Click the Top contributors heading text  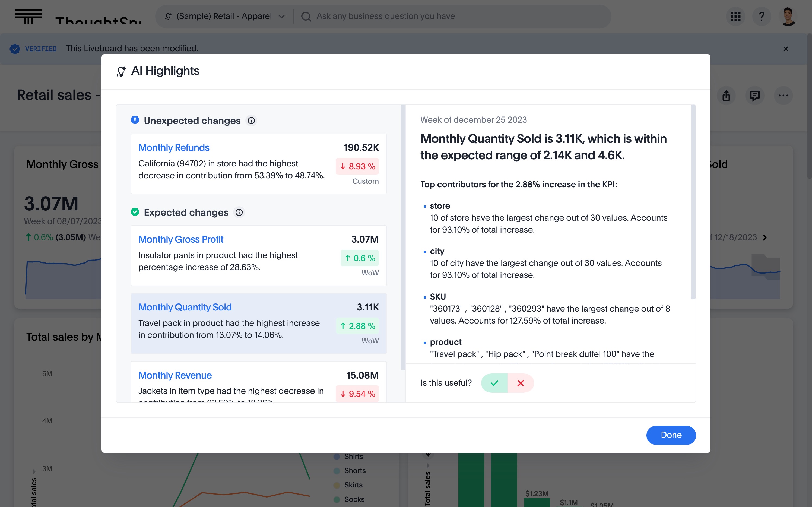[519, 184]
